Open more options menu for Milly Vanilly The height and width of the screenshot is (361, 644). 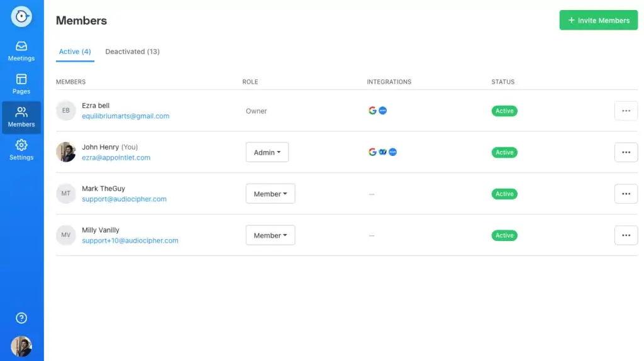tap(626, 235)
